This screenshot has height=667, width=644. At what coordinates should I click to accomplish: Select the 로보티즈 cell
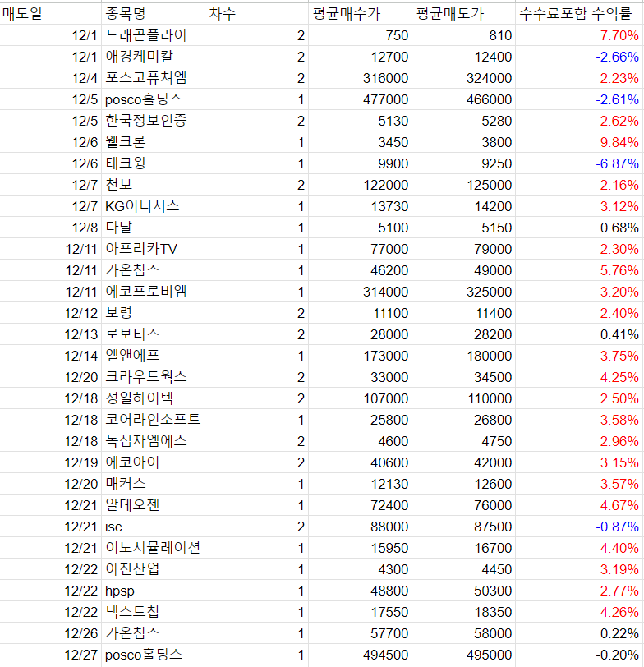tap(153, 334)
